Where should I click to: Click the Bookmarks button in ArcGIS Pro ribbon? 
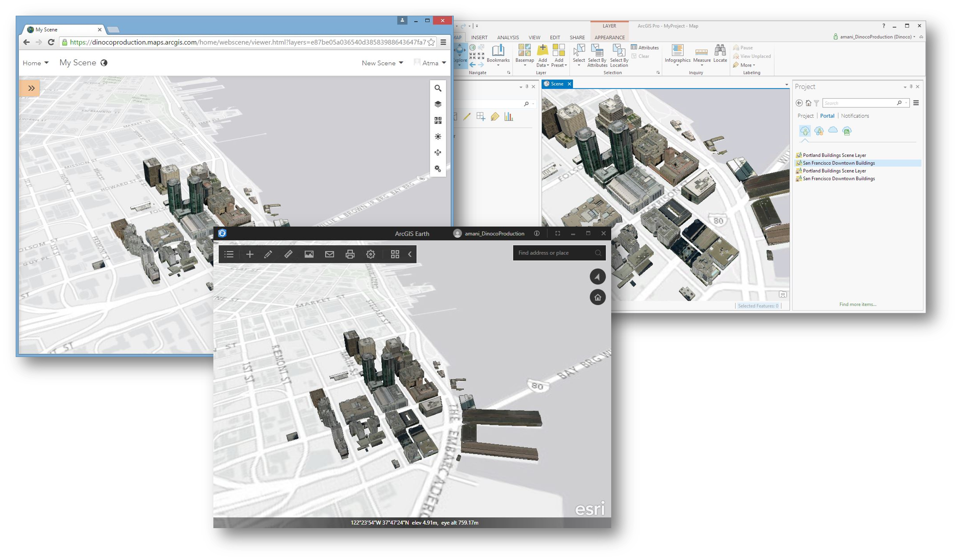point(498,55)
